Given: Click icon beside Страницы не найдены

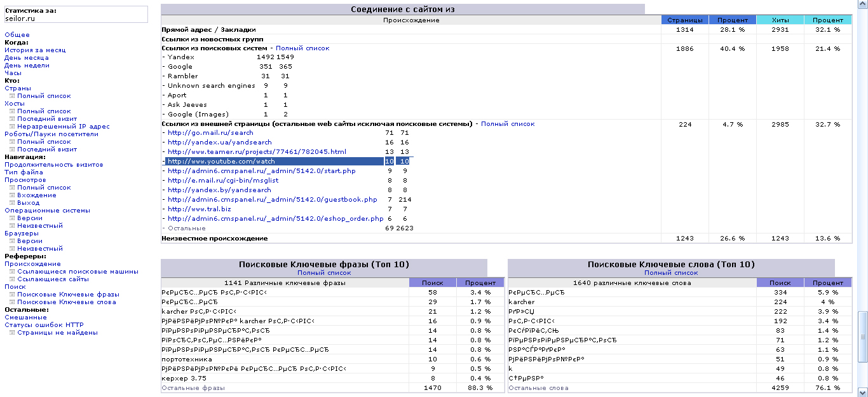Looking at the screenshot, I should (x=12, y=333).
